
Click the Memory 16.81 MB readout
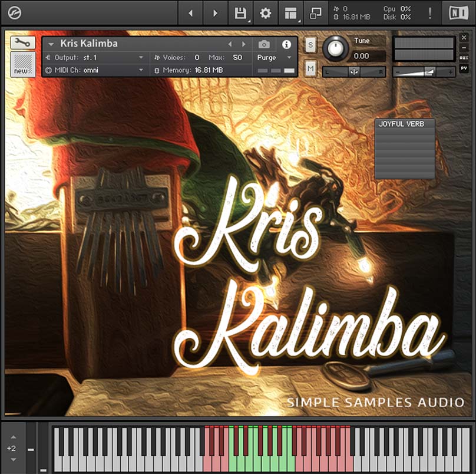point(189,70)
